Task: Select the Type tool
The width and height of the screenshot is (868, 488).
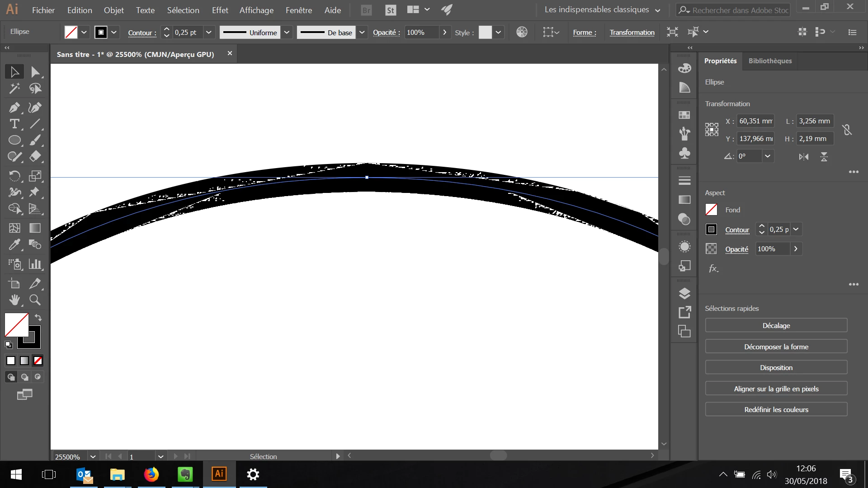Action: [x=14, y=124]
